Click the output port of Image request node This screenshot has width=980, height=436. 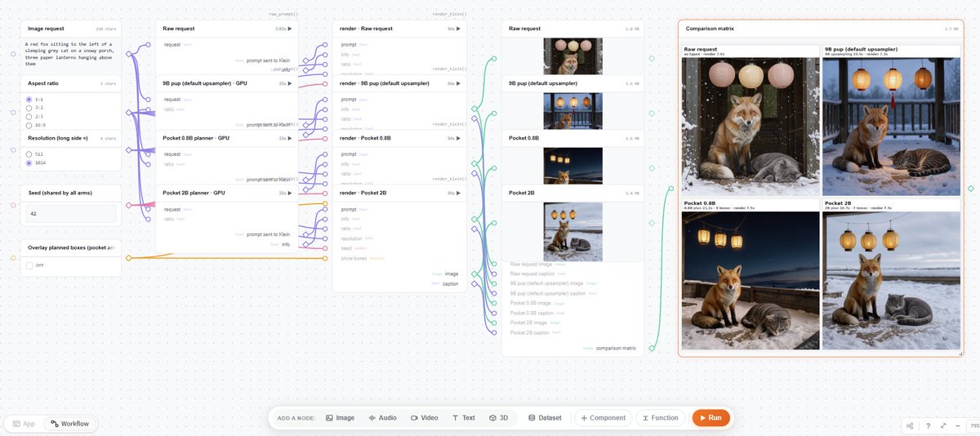coord(128,54)
